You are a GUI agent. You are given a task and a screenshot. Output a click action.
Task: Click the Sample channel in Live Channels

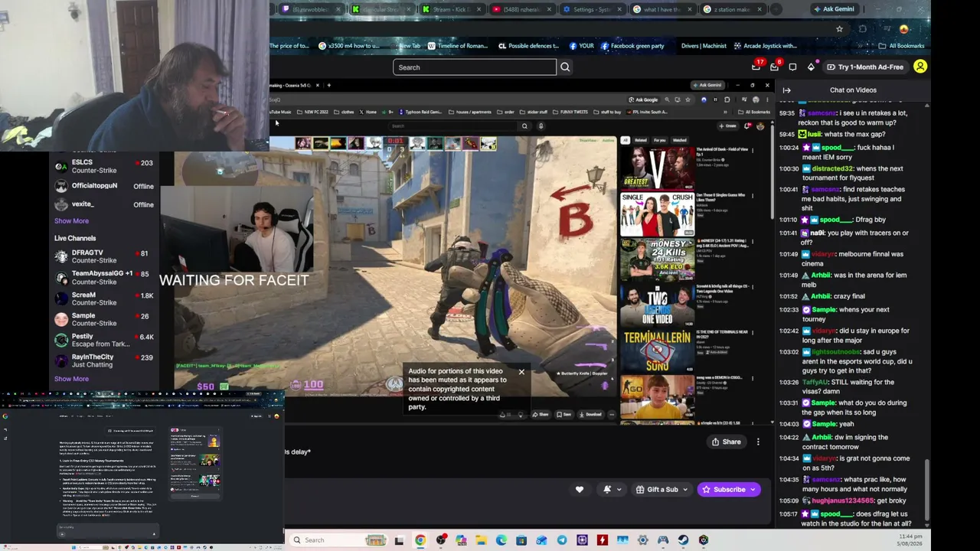click(x=103, y=319)
